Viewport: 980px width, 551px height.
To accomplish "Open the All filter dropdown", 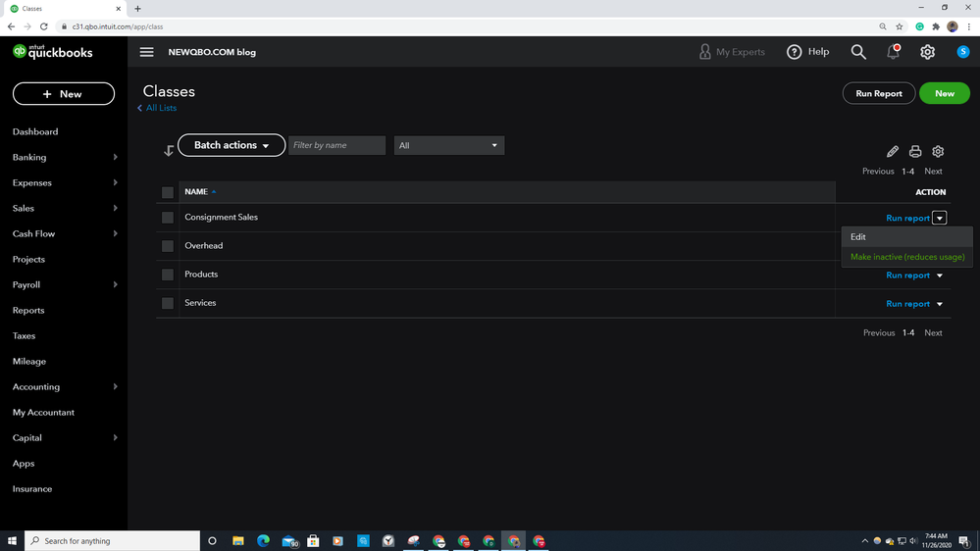I will [x=448, y=145].
